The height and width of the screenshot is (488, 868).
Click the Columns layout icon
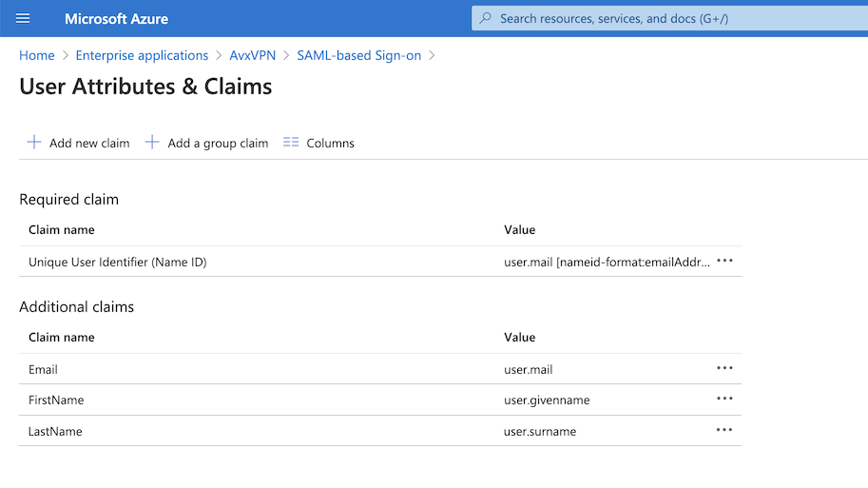(291, 143)
